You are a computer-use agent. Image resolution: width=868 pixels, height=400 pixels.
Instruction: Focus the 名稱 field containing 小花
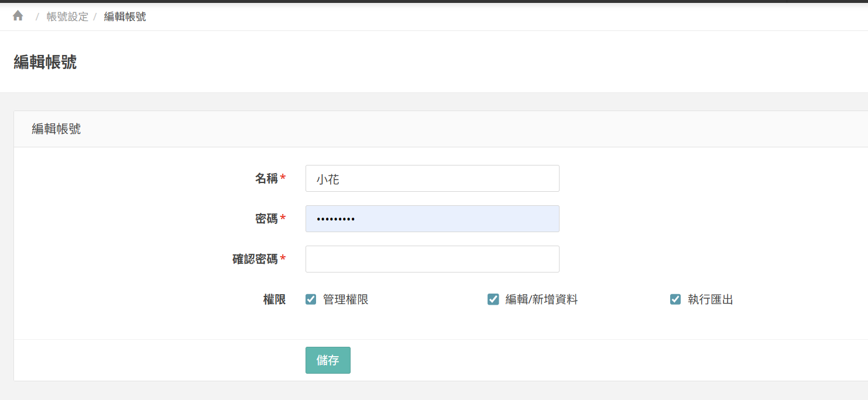click(432, 178)
